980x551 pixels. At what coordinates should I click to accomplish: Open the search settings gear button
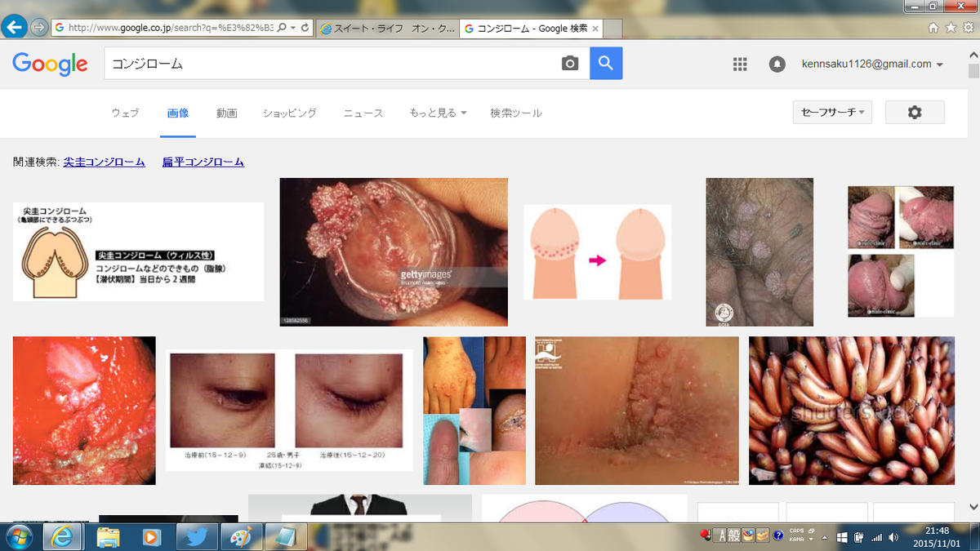(x=915, y=113)
